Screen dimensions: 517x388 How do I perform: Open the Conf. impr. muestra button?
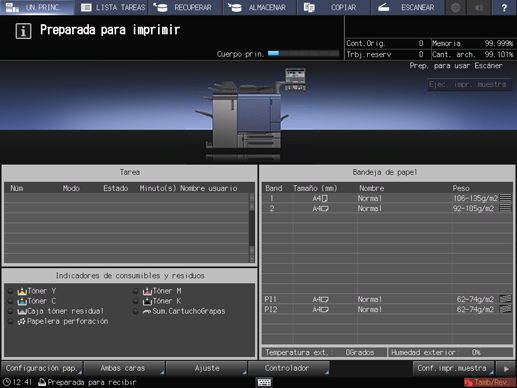[x=453, y=368]
